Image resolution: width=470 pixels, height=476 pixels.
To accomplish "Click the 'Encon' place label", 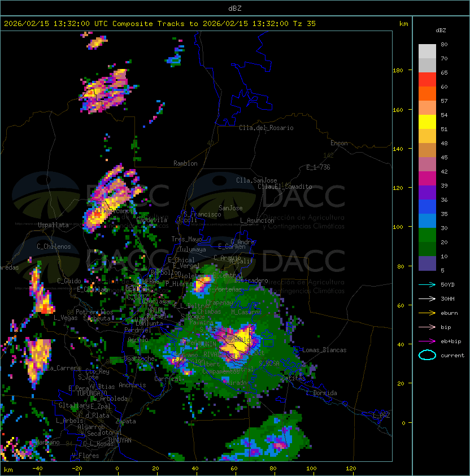I will tap(339, 143).
